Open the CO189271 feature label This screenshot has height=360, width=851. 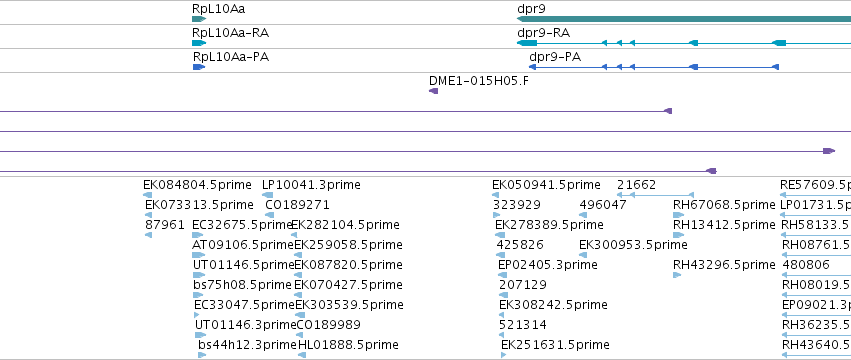(x=297, y=205)
